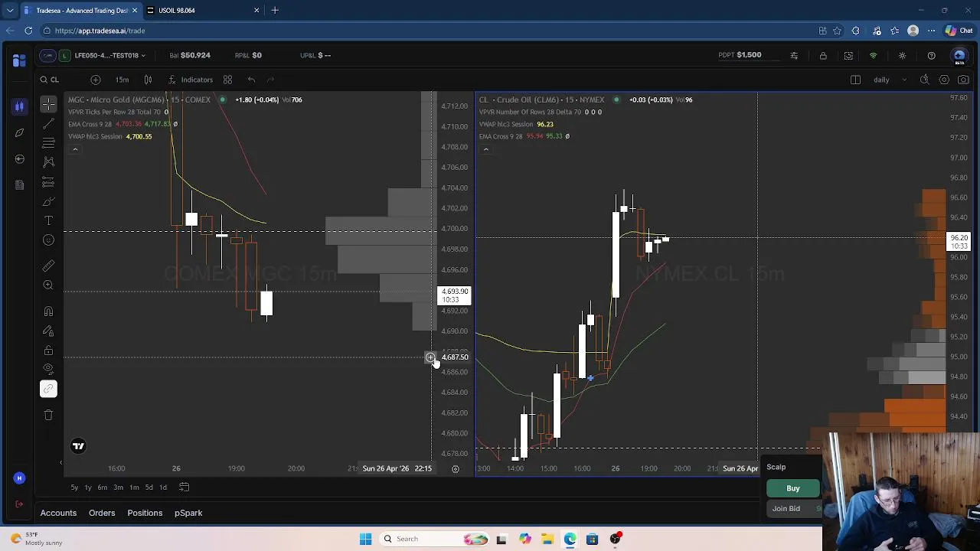This screenshot has height=551, width=980.
Task: Select the 1d date range
Action: [x=162, y=487]
